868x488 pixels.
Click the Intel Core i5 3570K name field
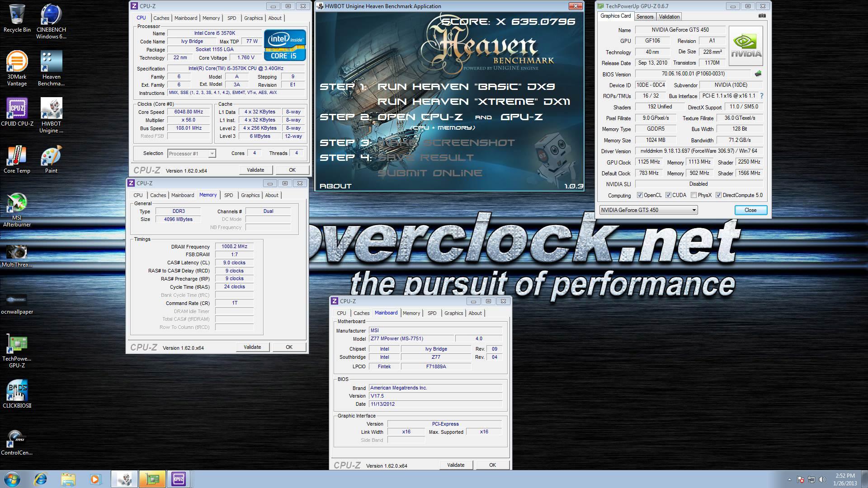pos(214,33)
